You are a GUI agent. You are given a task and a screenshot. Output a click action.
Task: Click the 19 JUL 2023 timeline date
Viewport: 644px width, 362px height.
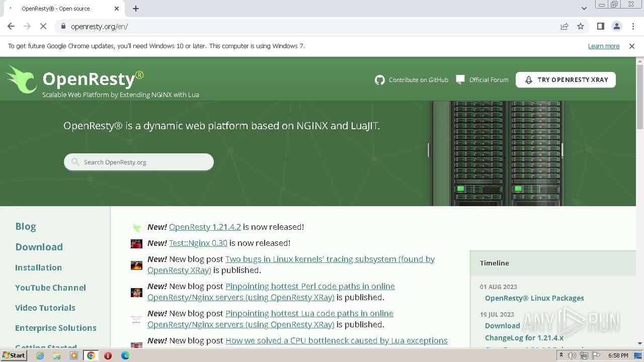click(497, 314)
